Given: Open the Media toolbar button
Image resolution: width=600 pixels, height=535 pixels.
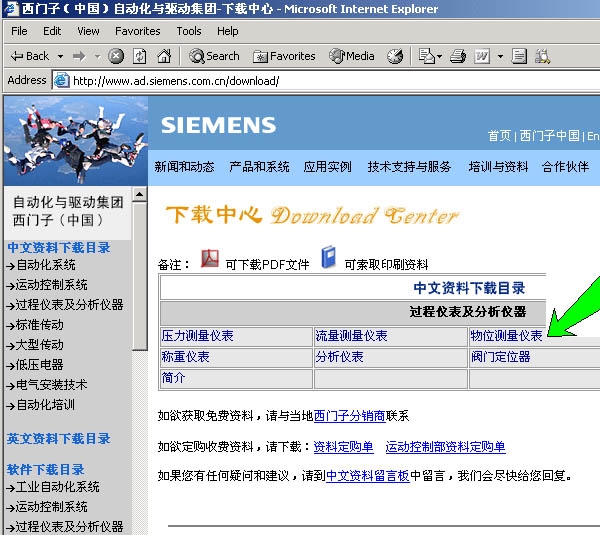Looking at the screenshot, I should coord(352,56).
